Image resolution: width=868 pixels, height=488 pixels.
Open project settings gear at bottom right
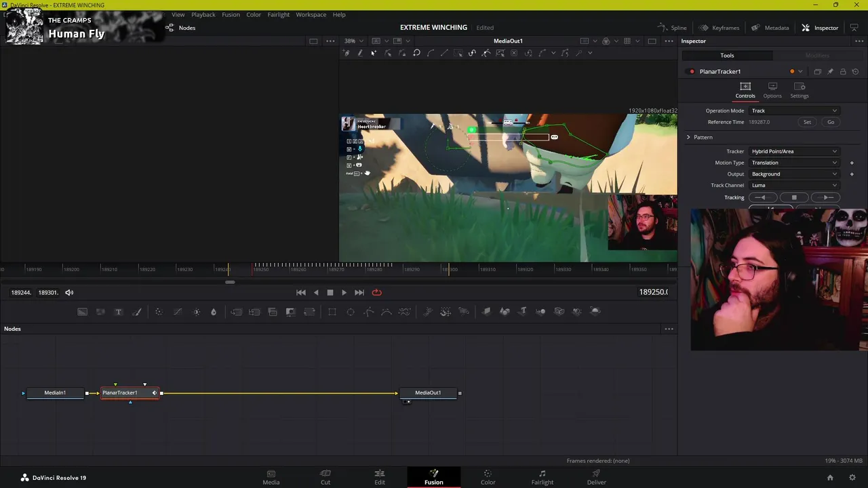[x=852, y=478]
